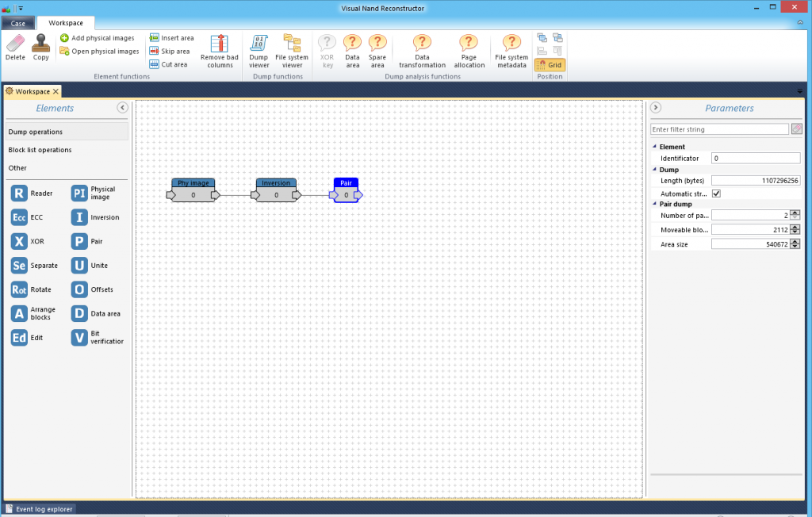Select the Arrange blocks element

pyautogui.click(x=33, y=313)
